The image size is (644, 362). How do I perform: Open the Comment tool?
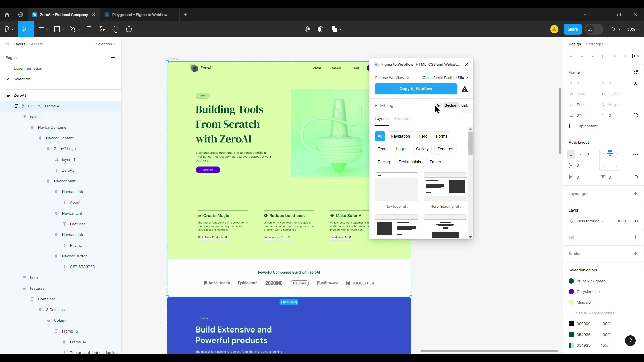(129, 29)
